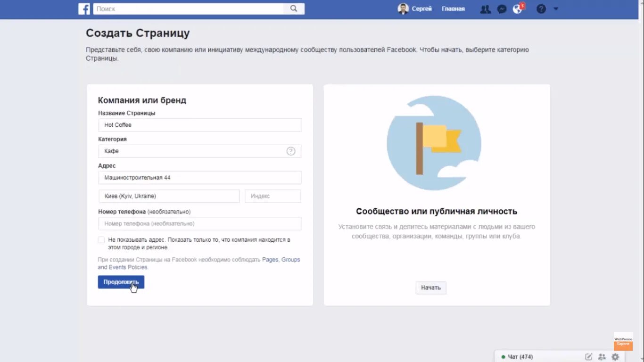Focus the Поиск search field

[188, 8]
